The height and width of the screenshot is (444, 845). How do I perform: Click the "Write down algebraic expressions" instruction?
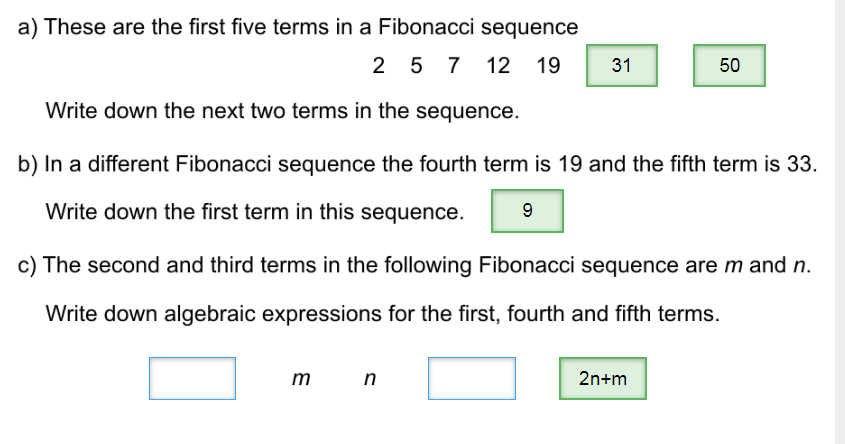382,314
